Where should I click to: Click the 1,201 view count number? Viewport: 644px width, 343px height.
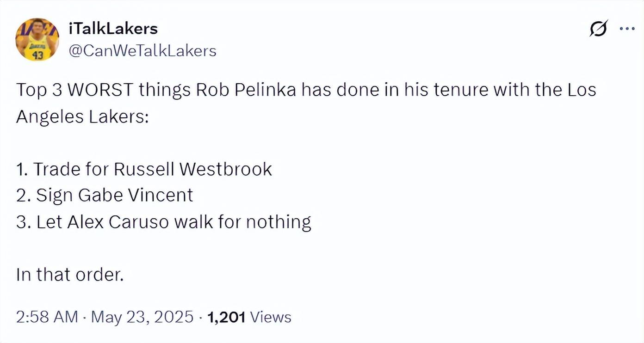click(226, 317)
